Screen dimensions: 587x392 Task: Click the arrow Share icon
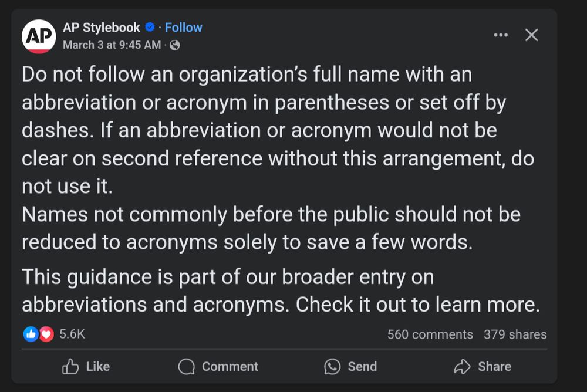click(462, 367)
